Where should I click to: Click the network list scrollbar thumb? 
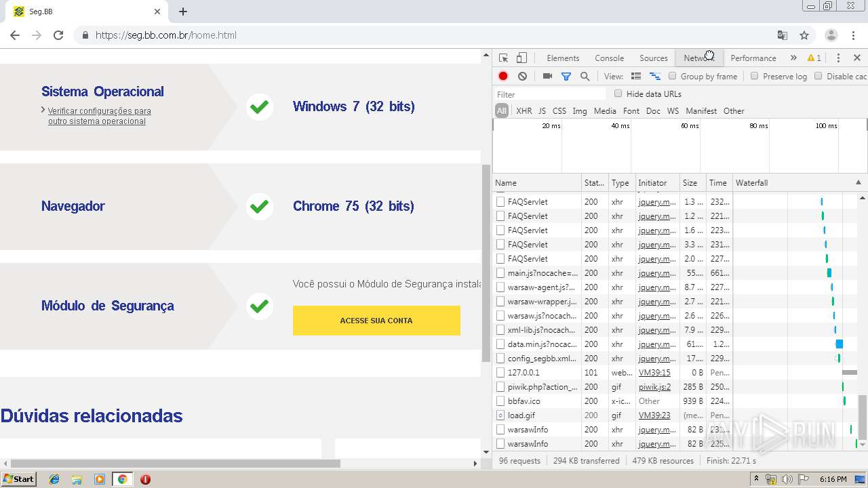(863, 418)
